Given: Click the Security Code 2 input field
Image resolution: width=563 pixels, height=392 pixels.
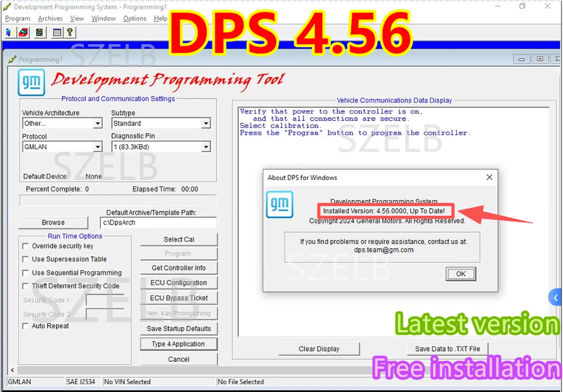Looking at the screenshot, I should tap(105, 314).
